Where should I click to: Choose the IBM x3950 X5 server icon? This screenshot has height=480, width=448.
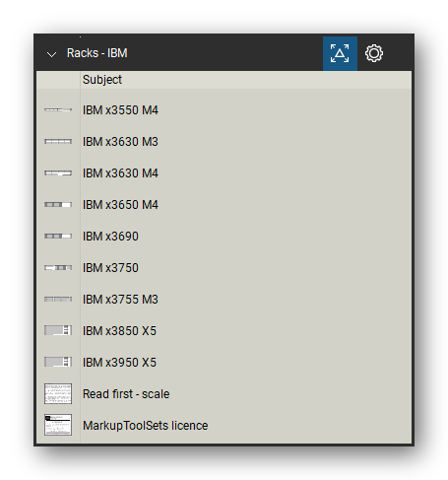pyautogui.click(x=58, y=362)
